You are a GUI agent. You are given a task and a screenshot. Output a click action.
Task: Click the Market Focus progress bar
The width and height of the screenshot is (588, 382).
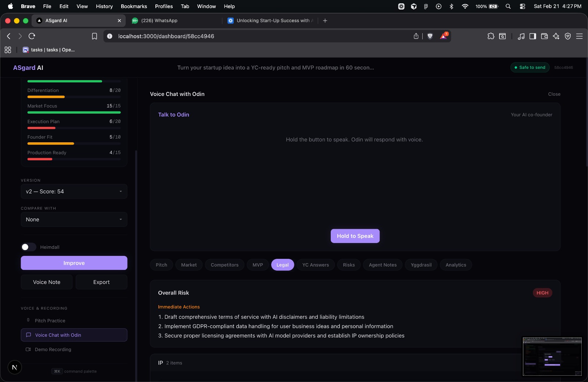click(74, 113)
